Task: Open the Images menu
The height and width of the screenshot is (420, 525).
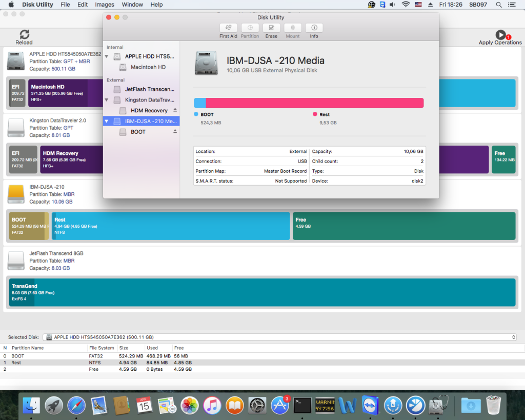Action: pos(105,5)
